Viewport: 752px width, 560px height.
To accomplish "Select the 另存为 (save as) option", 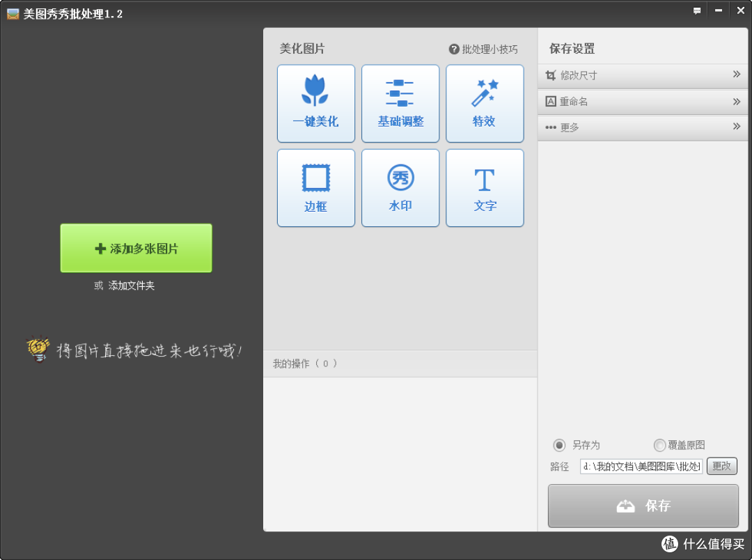I will (x=559, y=445).
